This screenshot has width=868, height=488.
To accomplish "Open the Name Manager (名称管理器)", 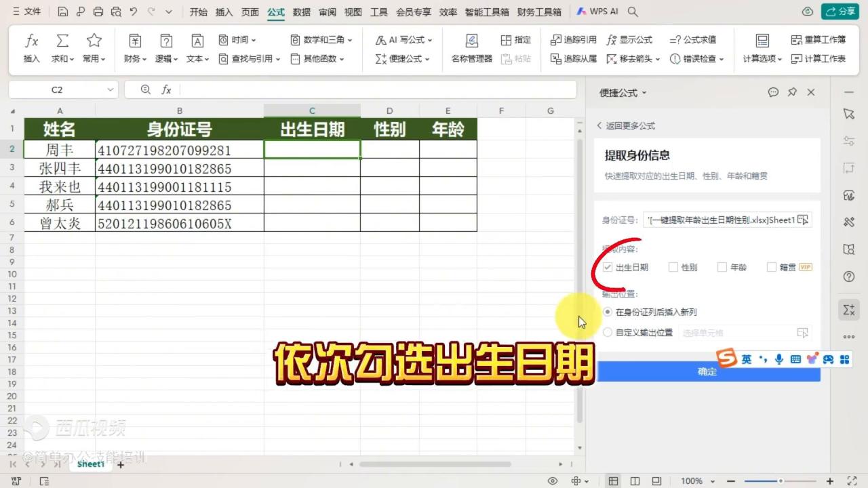I will tap(472, 49).
